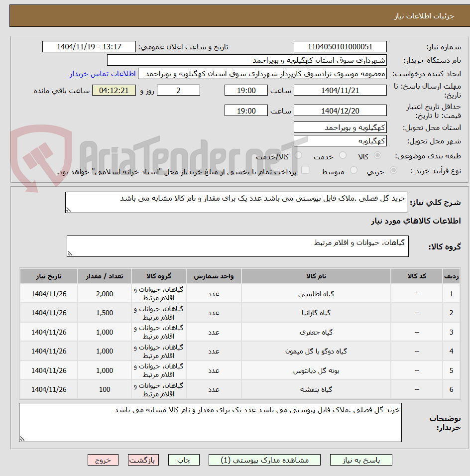470x476 pixels.
Task: Click the delivery city field کهگیلویه
Action: click(340, 141)
